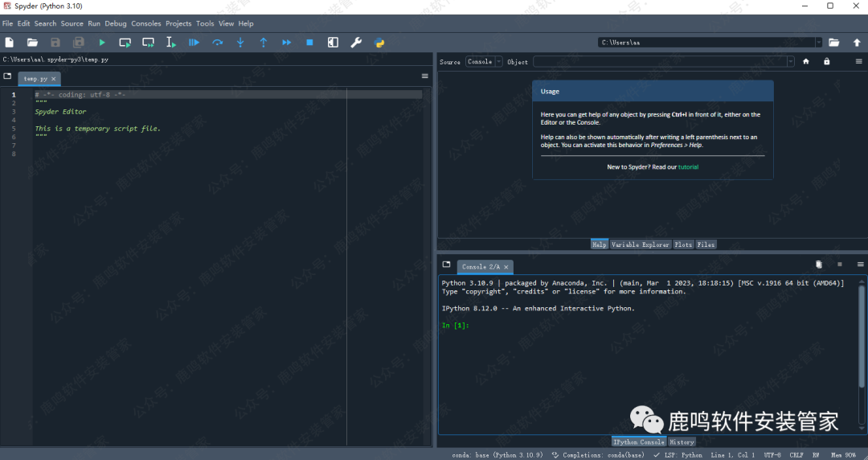
Task: Create a new file using toolbar icon
Action: pyautogui.click(x=10, y=43)
